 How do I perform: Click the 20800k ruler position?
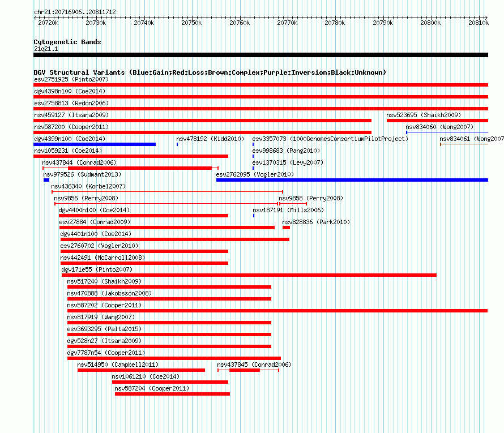[431, 23]
